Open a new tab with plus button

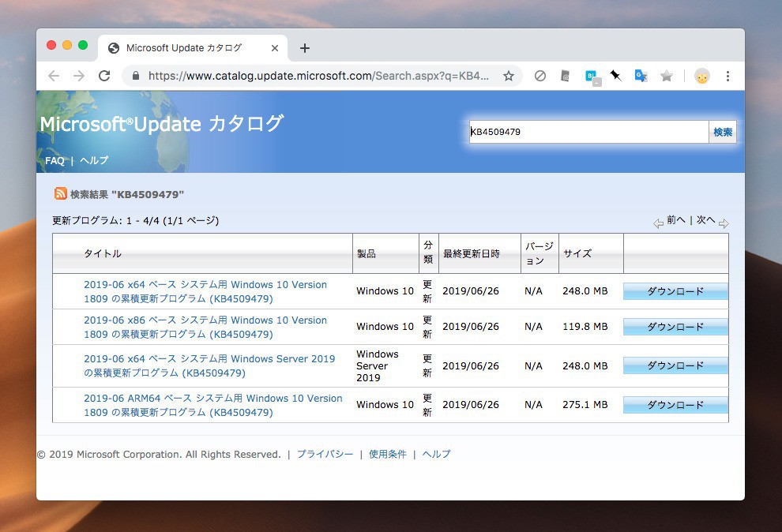305,48
